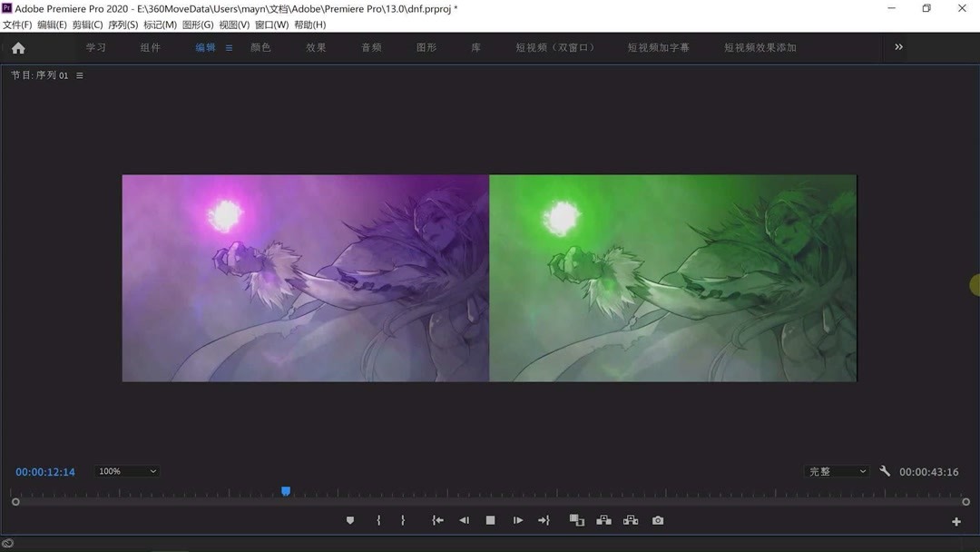
Task: Click the Step Forward control
Action: click(x=517, y=520)
